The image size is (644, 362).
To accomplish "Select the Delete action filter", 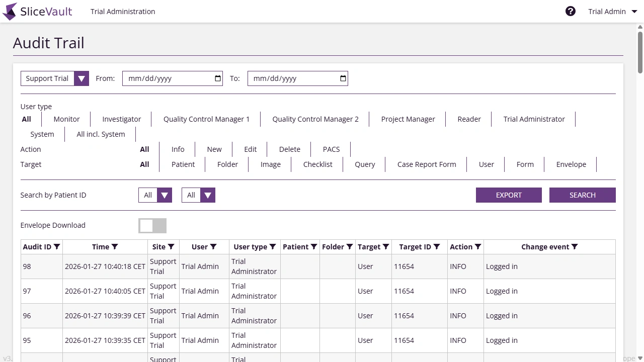I will click(290, 149).
